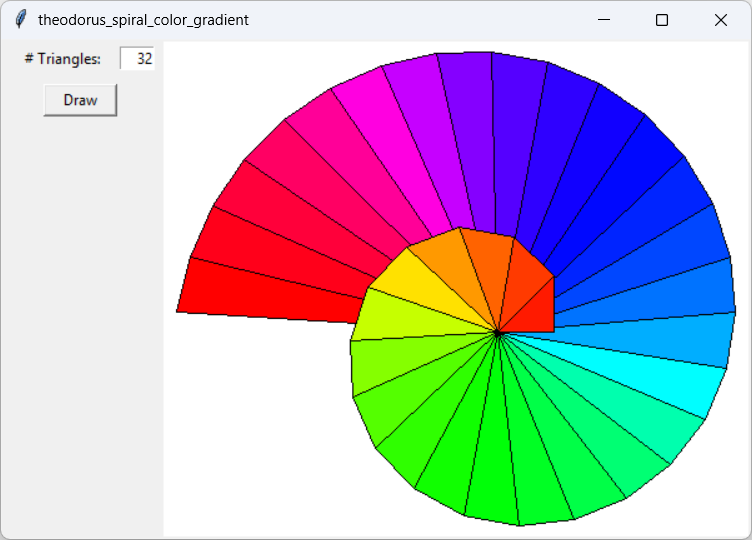Maximize the theodorus spiral window
The image size is (752, 540).
pyautogui.click(x=662, y=20)
